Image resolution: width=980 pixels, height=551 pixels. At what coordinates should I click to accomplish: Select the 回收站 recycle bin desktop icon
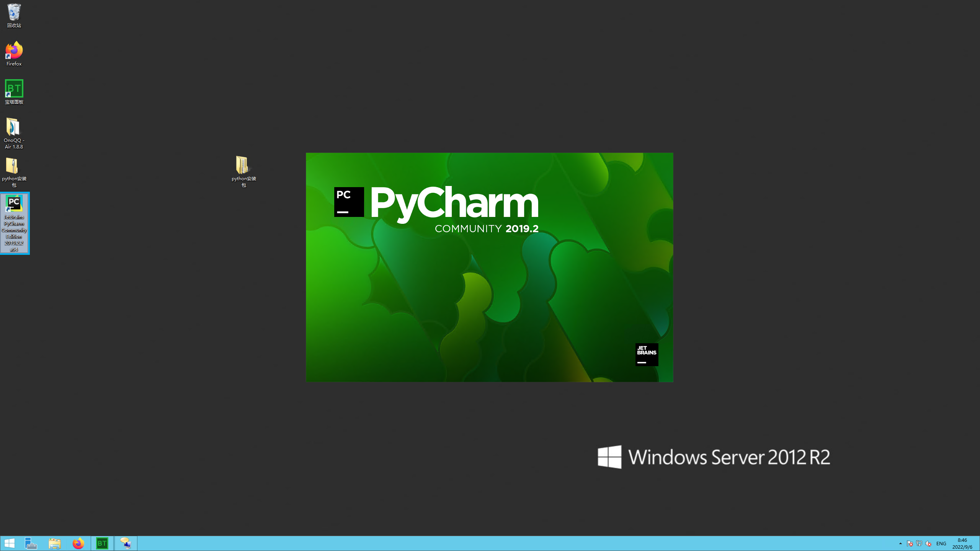coord(14,15)
